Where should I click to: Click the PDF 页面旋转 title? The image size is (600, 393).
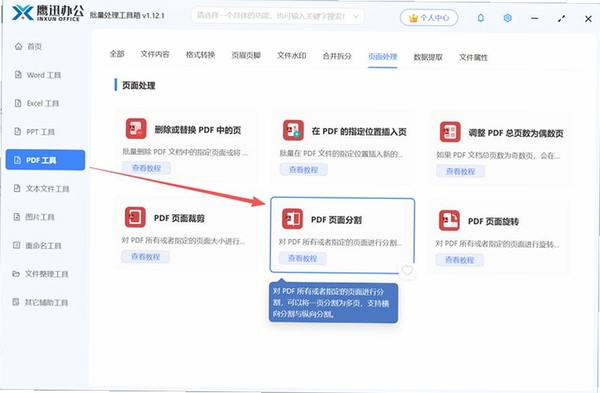point(493,221)
